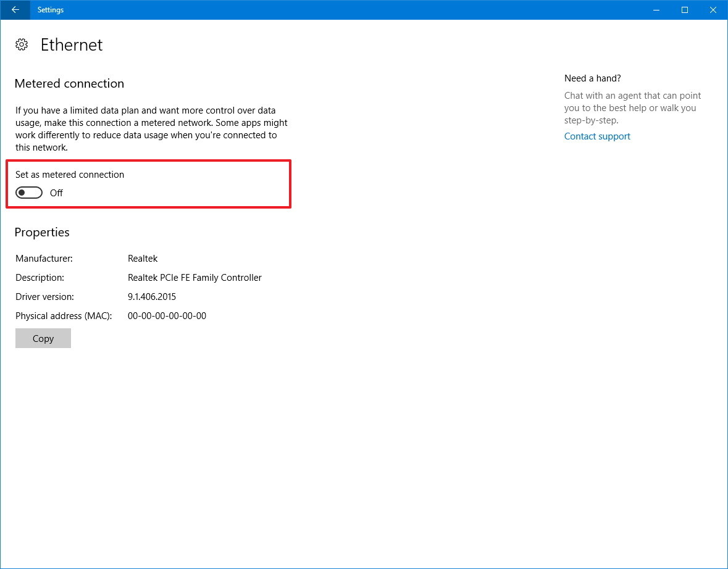This screenshot has height=569, width=728.
Task: Click the Ethernet page title
Action: [71, 44]
